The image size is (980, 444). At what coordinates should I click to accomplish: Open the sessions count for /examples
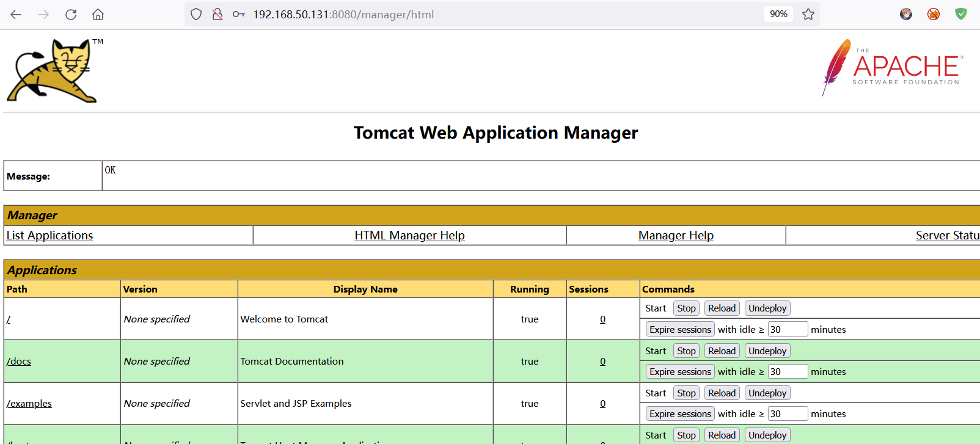[x=603, y=403]
